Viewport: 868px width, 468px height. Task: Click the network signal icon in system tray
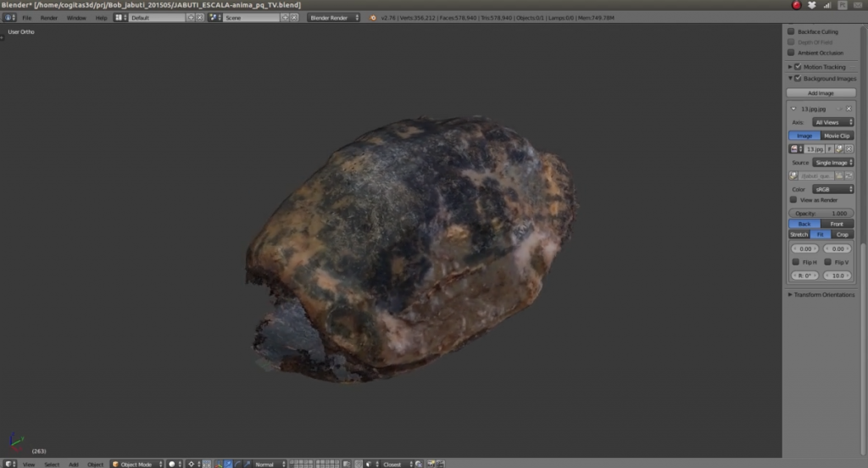827,5
